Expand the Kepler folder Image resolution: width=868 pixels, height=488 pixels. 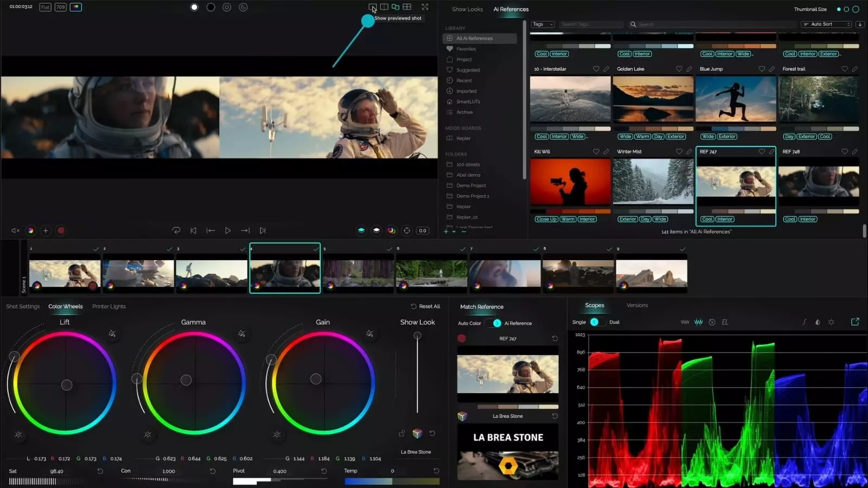tap(463, 207)
